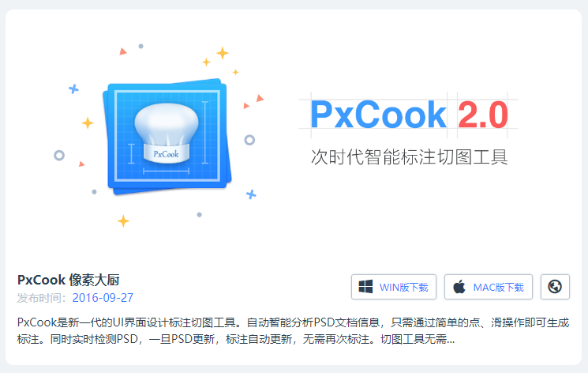588x373 pixels.
Task: Click the PxCook label on hat band
Action: click(166, 154)
